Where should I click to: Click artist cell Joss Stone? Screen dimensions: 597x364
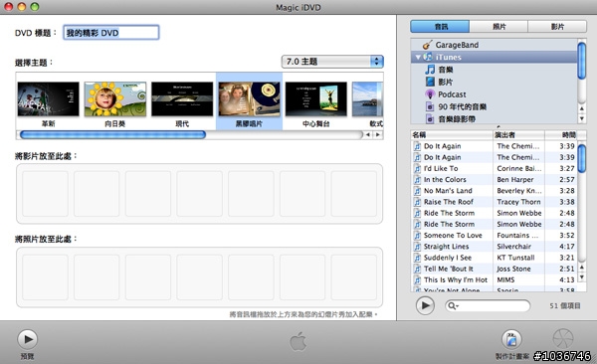(513, 269)
